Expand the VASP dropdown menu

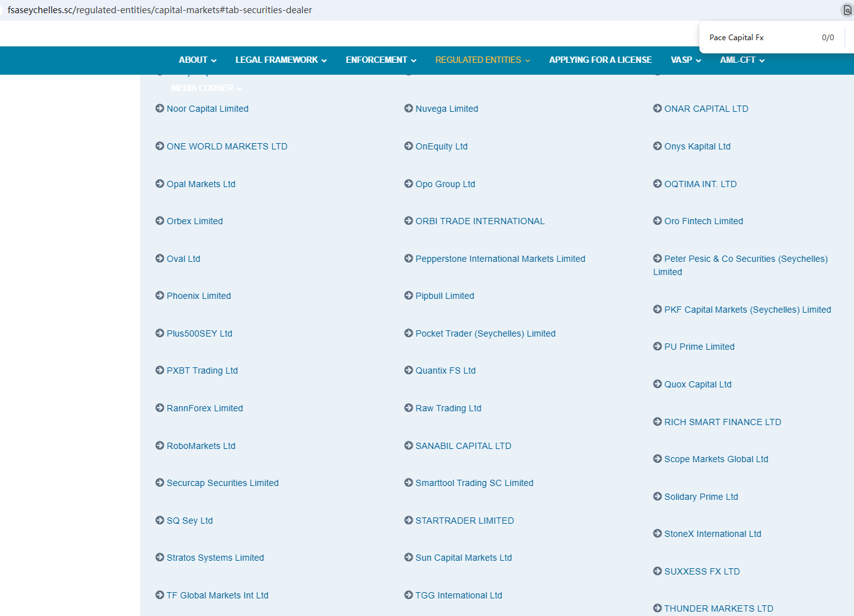click(x=686, y=60)
